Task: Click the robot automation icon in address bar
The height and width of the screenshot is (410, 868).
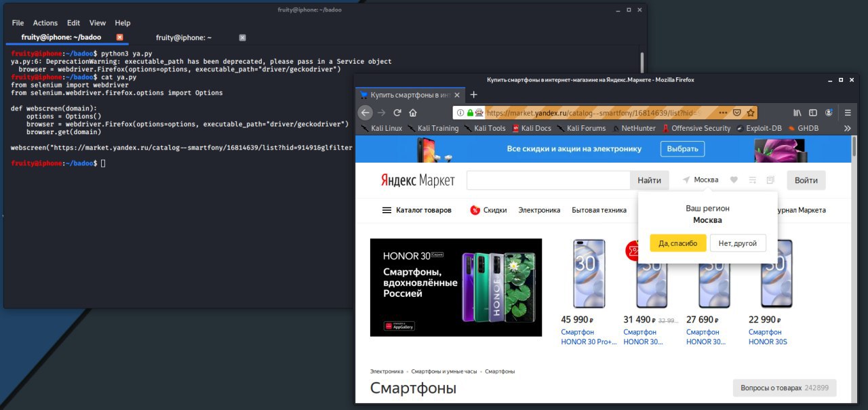Action: click(479, 112)
